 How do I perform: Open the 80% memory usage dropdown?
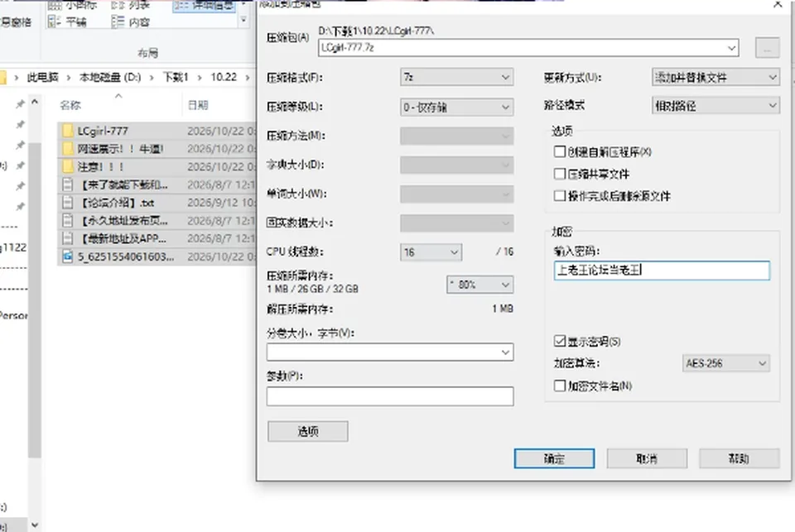click(479, 285)
